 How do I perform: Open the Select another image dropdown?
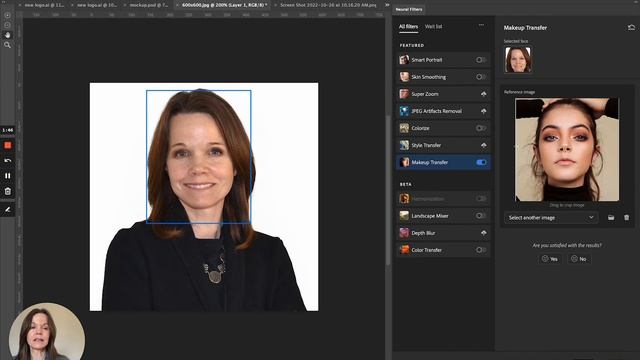point(551,218)
